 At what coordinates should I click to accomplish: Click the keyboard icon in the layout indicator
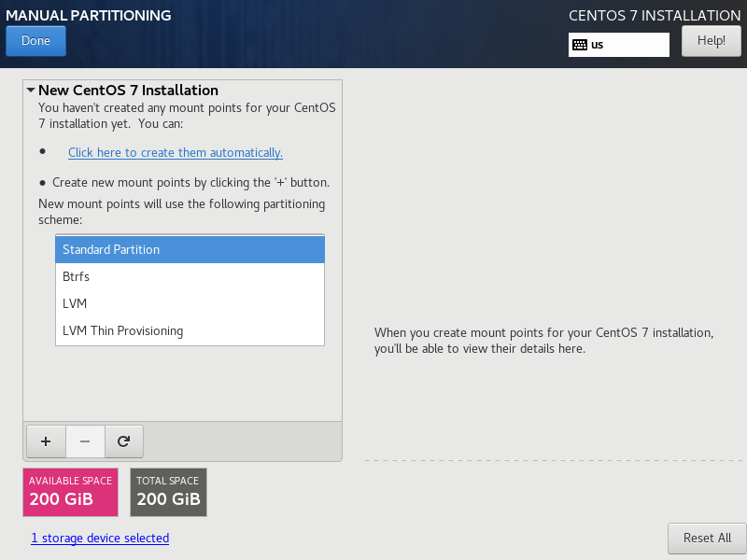[580, 45]
